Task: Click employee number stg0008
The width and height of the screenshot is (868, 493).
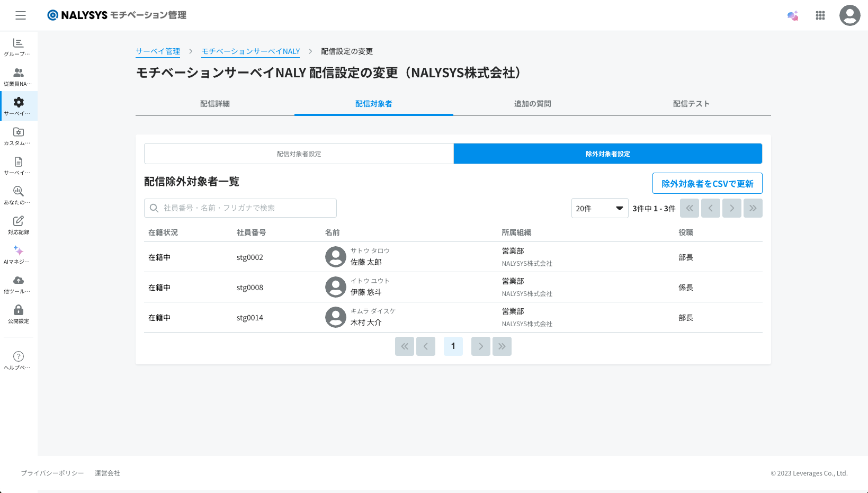Action: click(250, 288)
